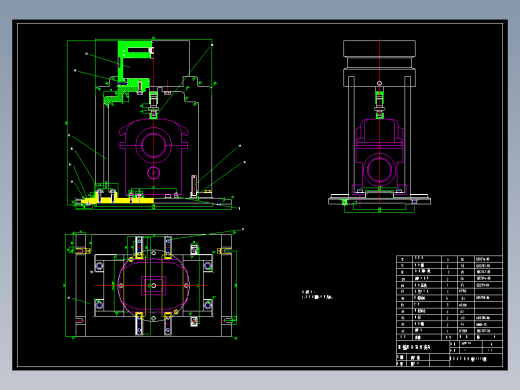Select the drawing title cell in title block

tap(423, 347)
